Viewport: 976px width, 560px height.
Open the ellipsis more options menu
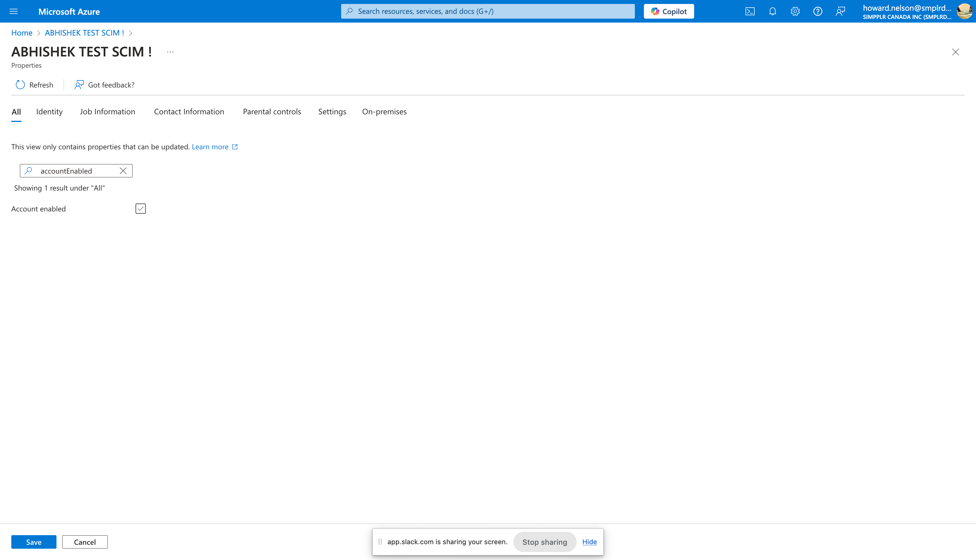tap(170, 52)
